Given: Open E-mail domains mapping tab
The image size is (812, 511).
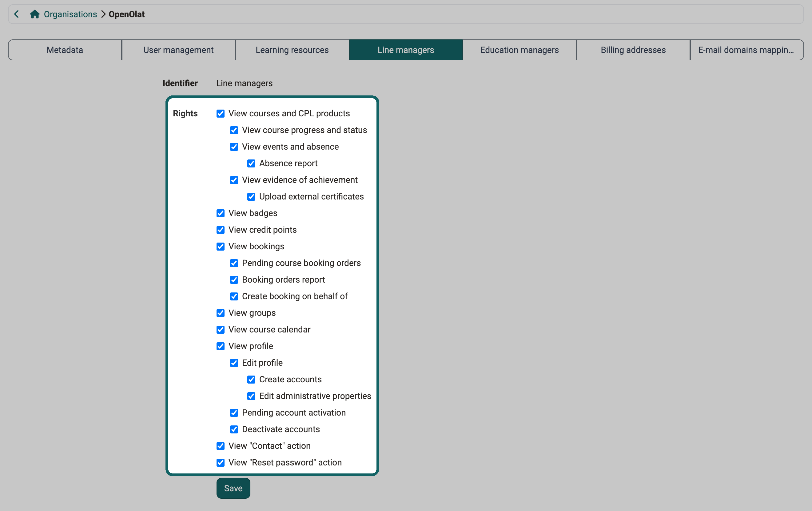Looking at the screenshot, I should click(746, 50).
